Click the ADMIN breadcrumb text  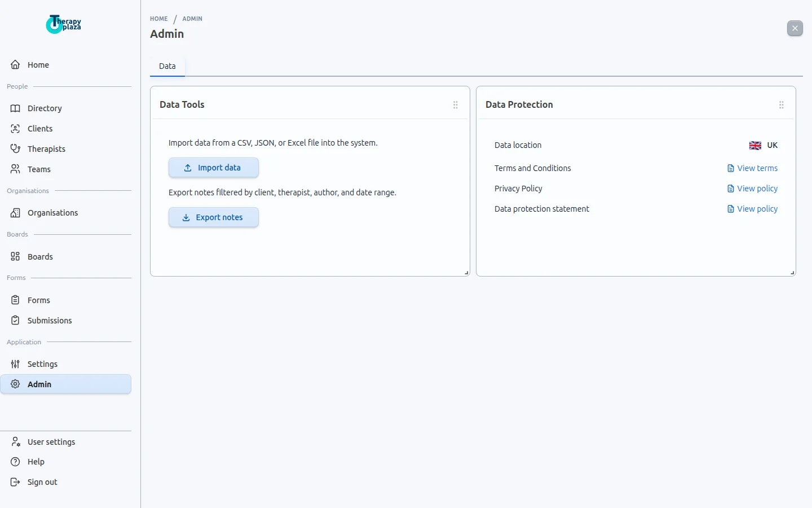[x=192, y=19]
